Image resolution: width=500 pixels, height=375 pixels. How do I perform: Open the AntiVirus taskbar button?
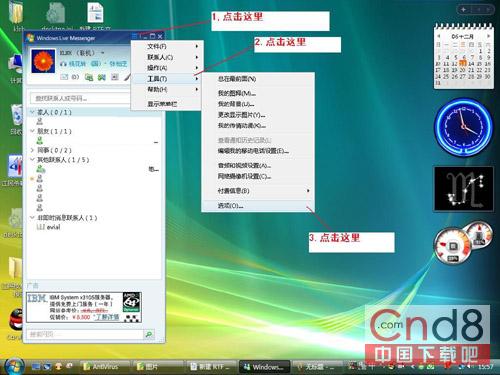[x=104, y=367]
